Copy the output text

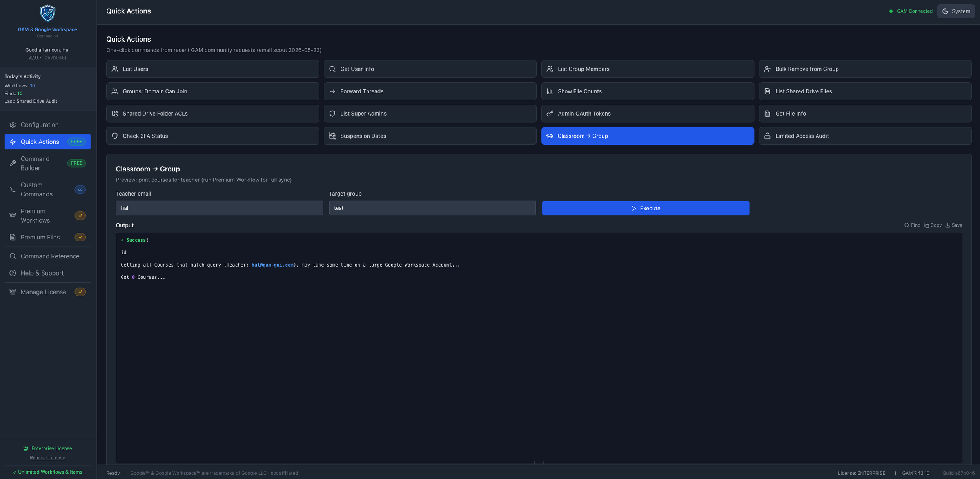[933, 225]
